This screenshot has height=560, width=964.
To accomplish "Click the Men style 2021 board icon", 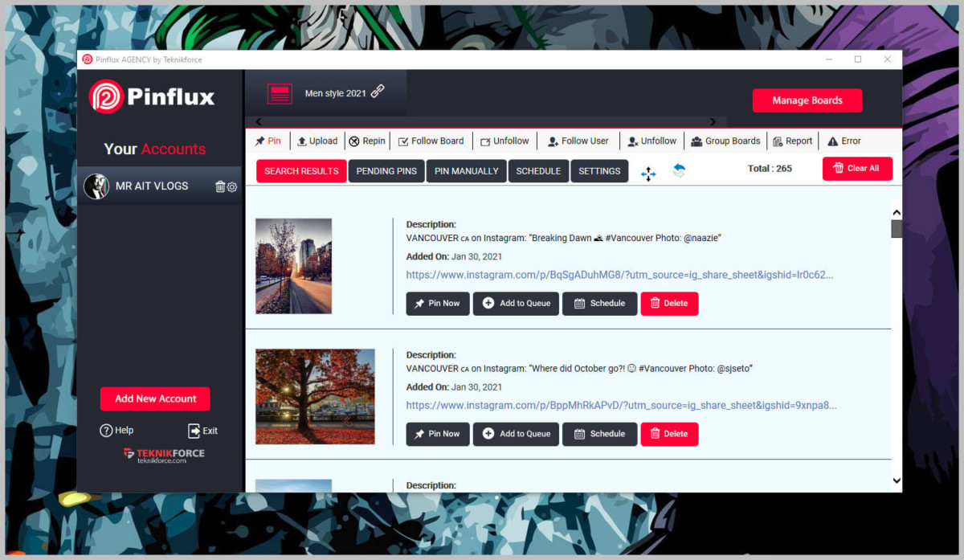I will (x=280, y=93).
